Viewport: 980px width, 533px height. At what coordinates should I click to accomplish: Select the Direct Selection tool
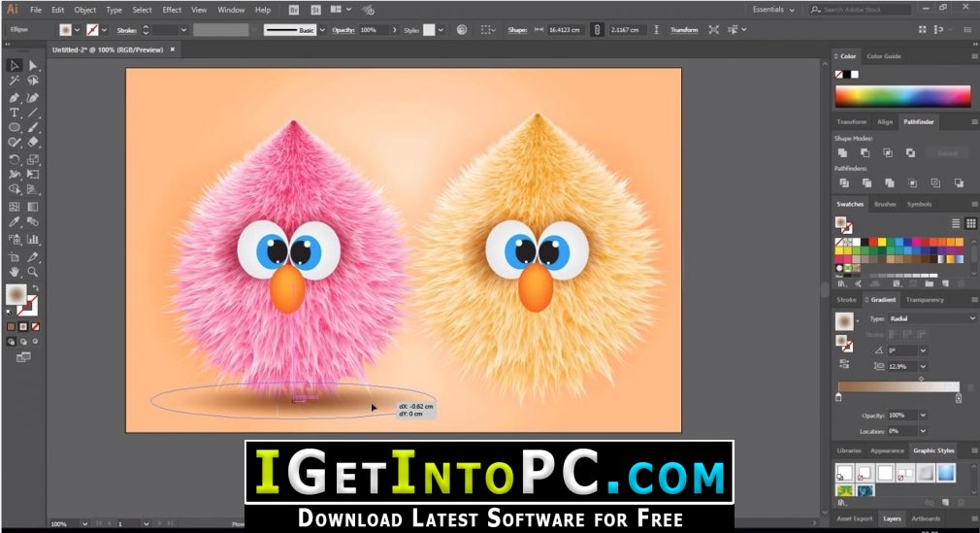click(33, 65)
